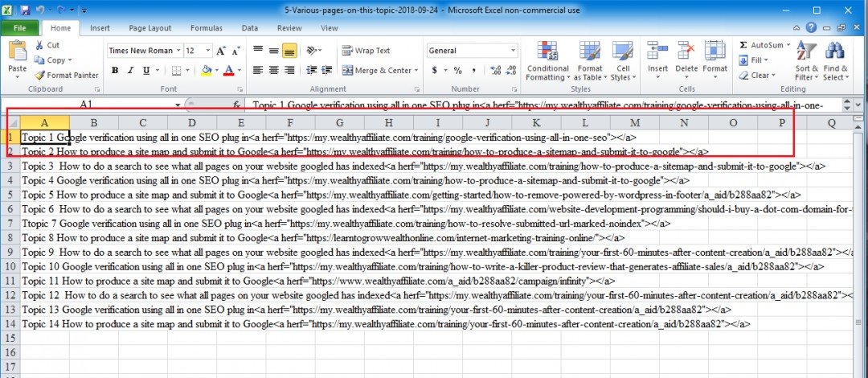Decrease font size with shrink font icon
Image resolution: width=868 pixels, height=378 pixels.
coord(235,51)
